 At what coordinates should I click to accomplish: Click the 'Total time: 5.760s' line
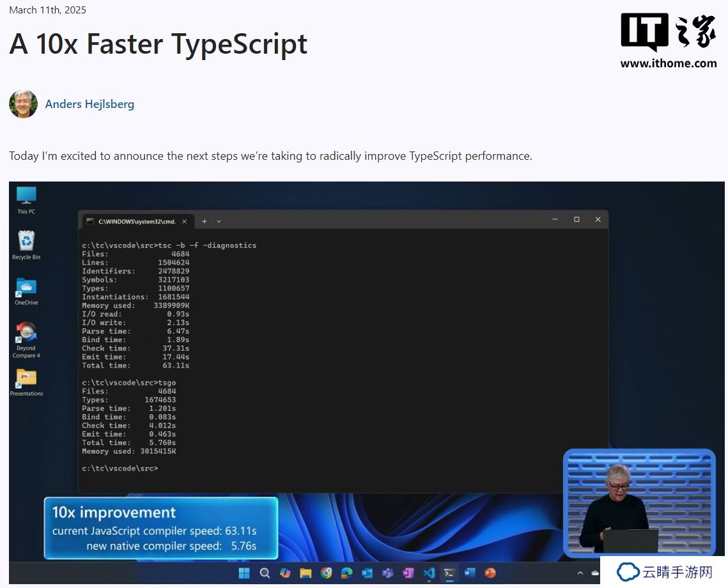[x=129, y=443]
